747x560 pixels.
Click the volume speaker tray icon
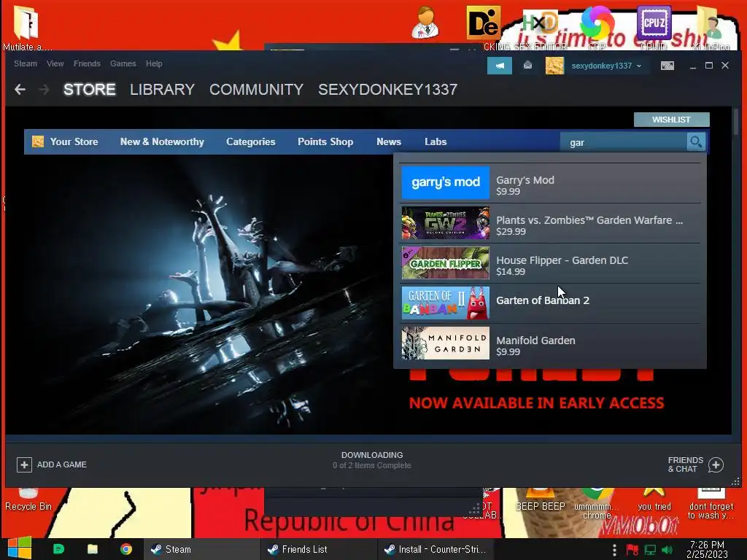tap(667, 550)
